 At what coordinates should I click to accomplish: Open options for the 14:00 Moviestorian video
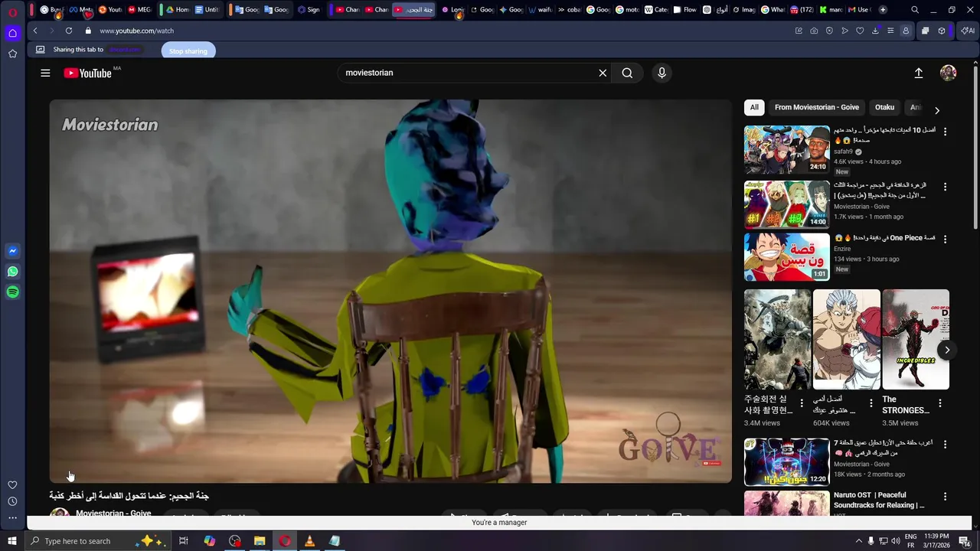(945, 187)
